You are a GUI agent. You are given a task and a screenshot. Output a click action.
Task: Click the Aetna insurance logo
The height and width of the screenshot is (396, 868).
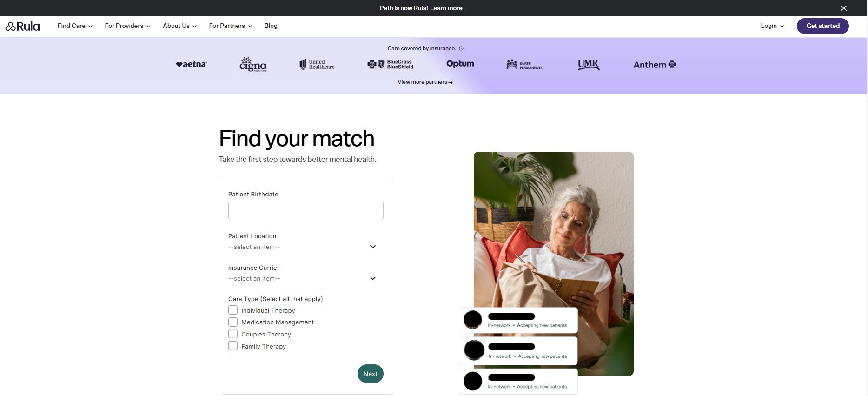pos(191,64)
